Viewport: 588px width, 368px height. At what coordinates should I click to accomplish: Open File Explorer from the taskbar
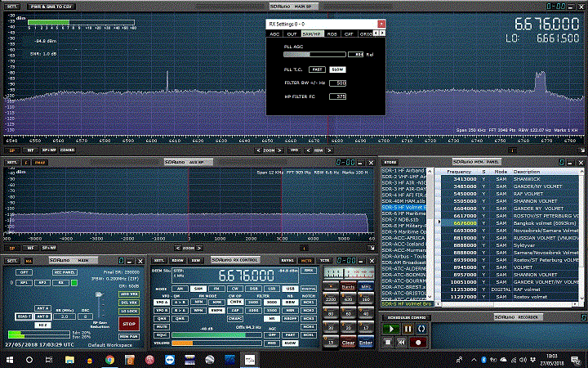69,360
